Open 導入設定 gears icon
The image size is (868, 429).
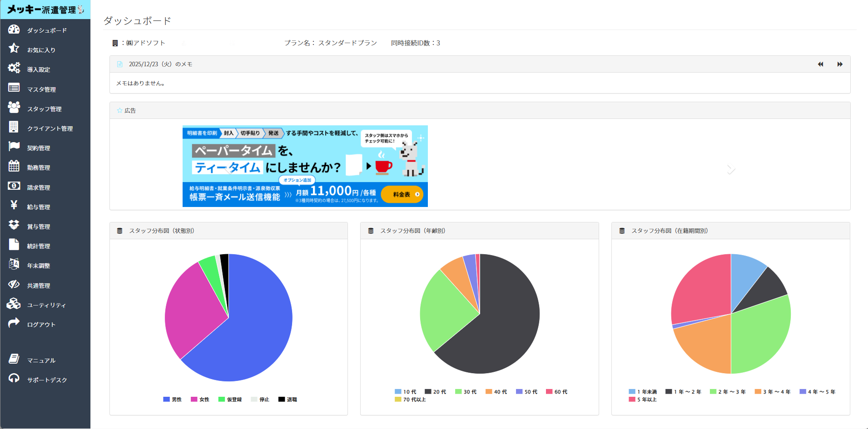pos(14,68)
